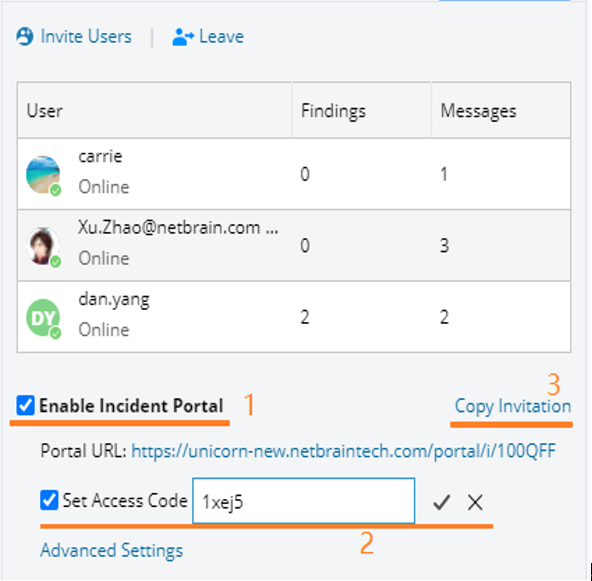The height and width of the screenshot is (581, 592).
Task: Open carrie's beach avatar picture
Action: [x=43, y=174]
